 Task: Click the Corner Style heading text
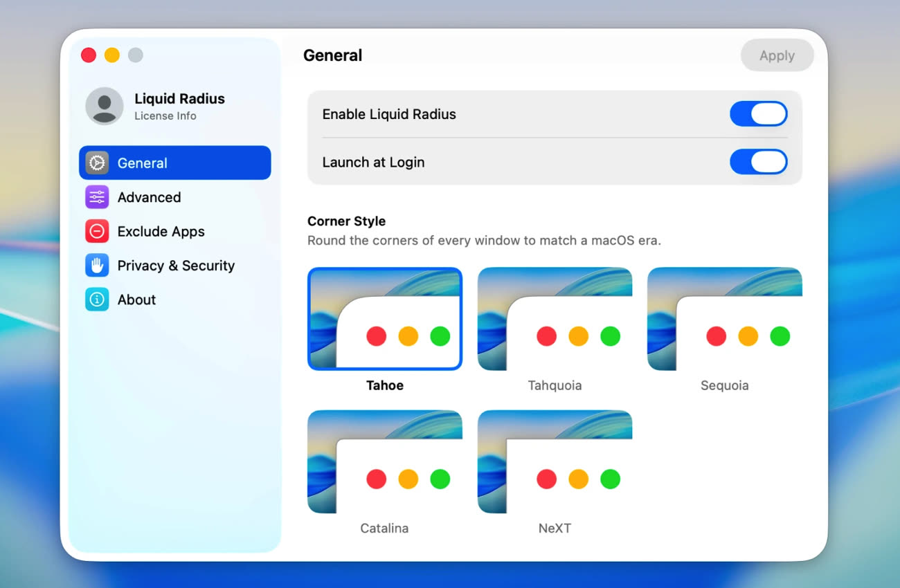pyautogui.click(x=347, y=221)
